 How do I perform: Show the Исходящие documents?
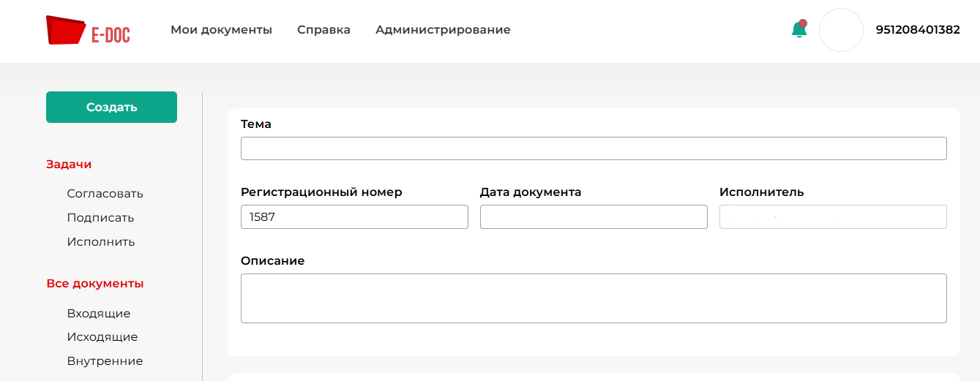(102, 337)
